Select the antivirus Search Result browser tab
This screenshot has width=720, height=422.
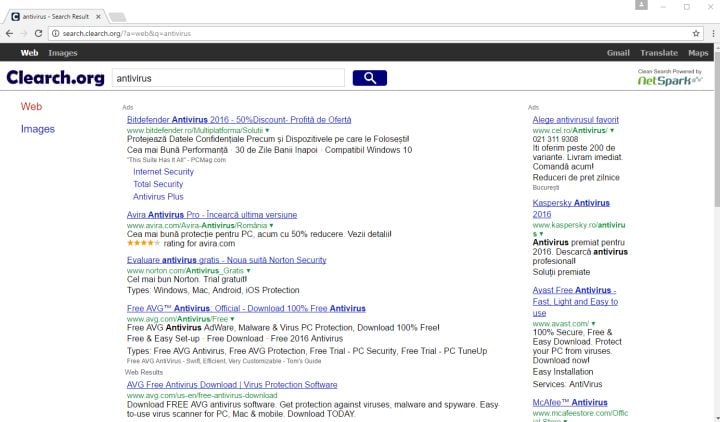point(55,17)
